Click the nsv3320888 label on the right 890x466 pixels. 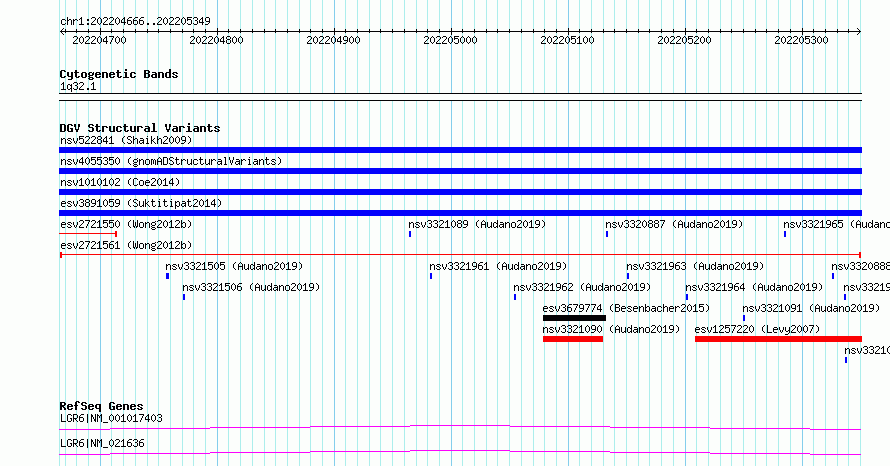860,266
